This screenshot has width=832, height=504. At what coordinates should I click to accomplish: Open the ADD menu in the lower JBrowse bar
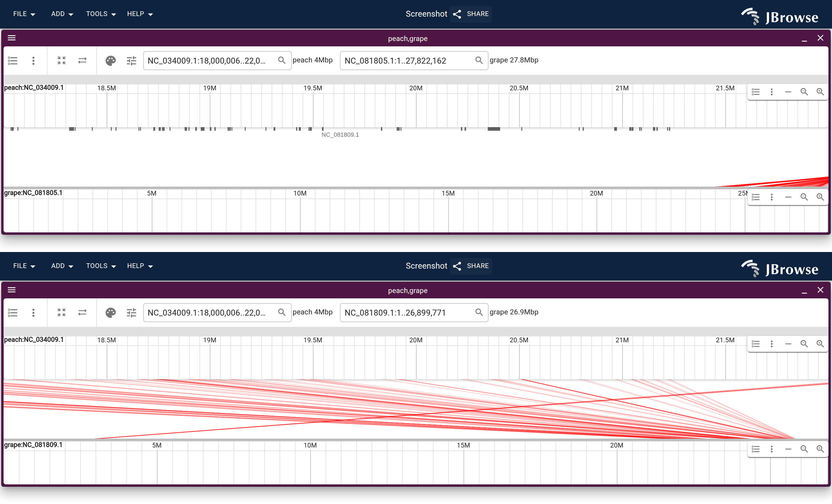click(62, 266)
